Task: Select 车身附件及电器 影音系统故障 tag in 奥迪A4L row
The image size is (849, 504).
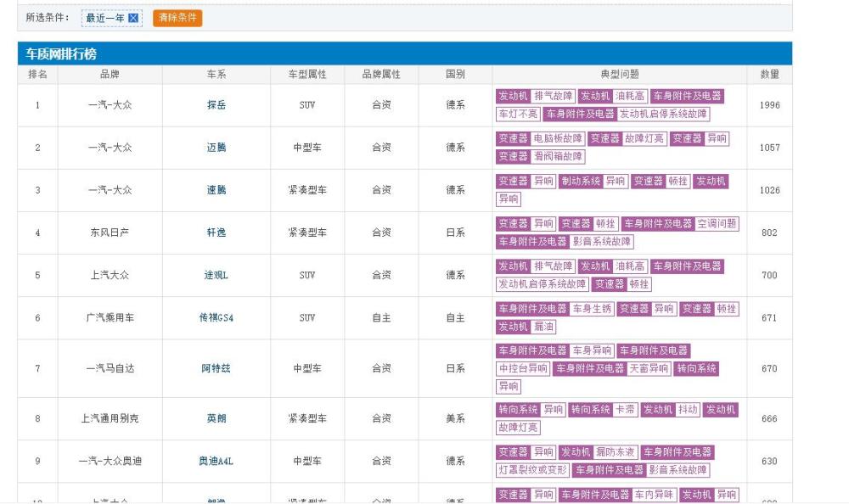Action: [x=641, y=470]
